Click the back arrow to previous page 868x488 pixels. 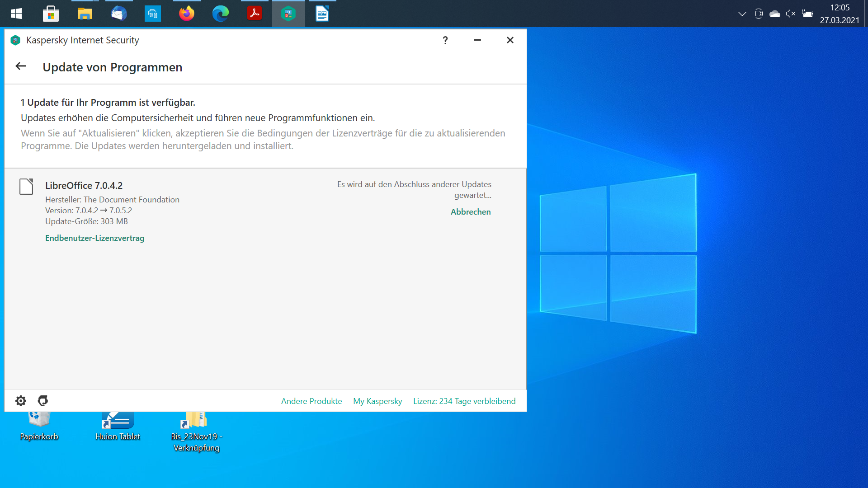point(21,66)
